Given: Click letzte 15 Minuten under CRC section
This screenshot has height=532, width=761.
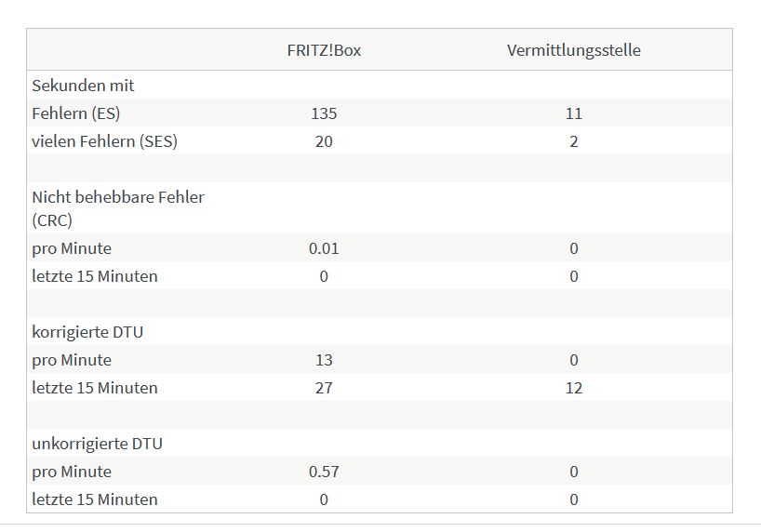Looking at the screenshot, I should pos(95,276).
